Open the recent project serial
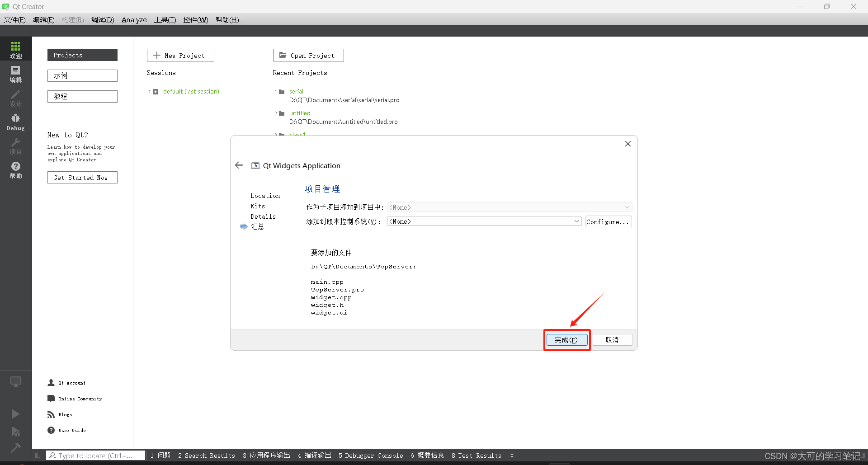Screen dimensions: 868x465 click(x=296, y=91)
